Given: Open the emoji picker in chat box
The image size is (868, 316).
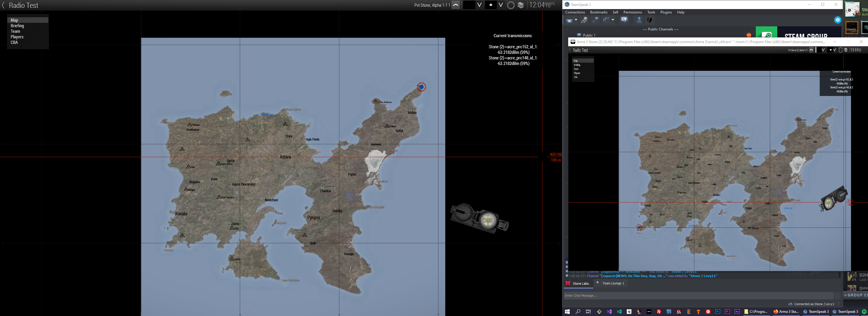Looking at the screenshot, I should click(x=837, y=296).
